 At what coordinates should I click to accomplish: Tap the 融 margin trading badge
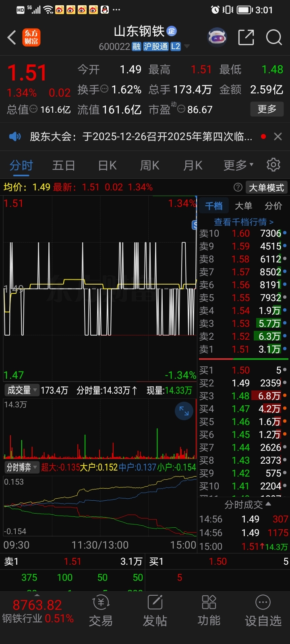(x=137, y=46)
